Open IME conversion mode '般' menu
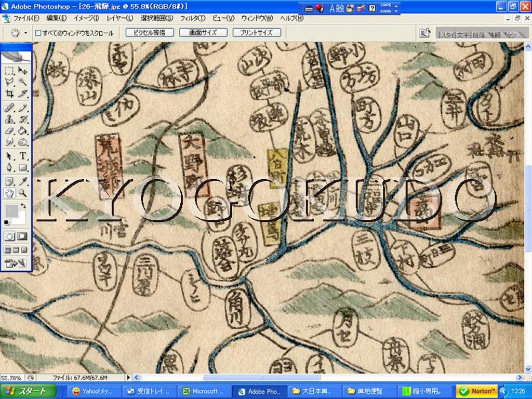Screen dimensions: 532x399 [340, 8]
